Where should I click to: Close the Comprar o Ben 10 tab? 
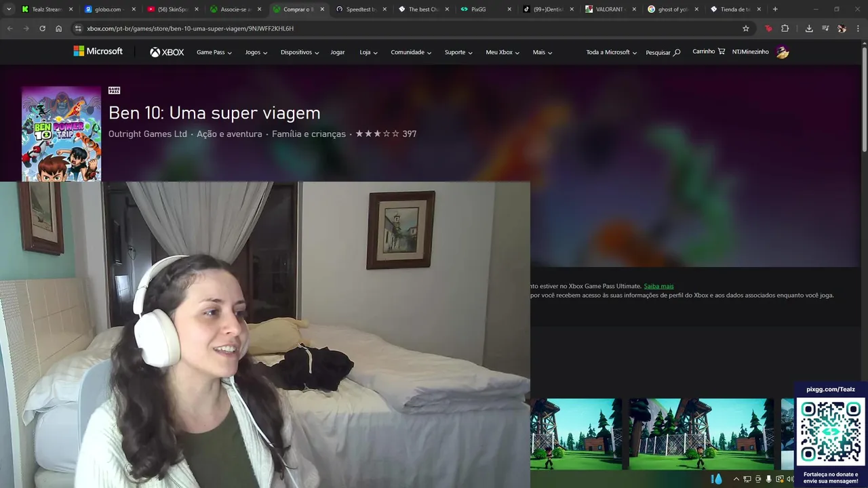(322, 9)
